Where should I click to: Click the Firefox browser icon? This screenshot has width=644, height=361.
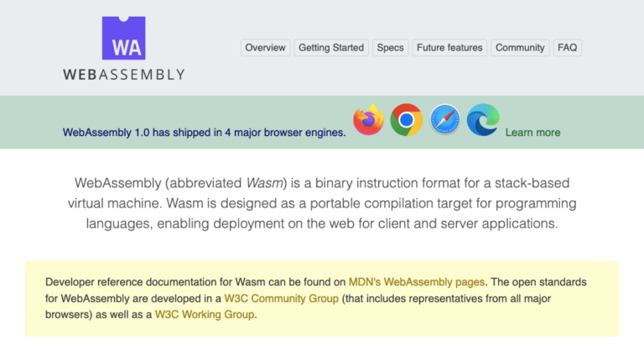(368, 120)
